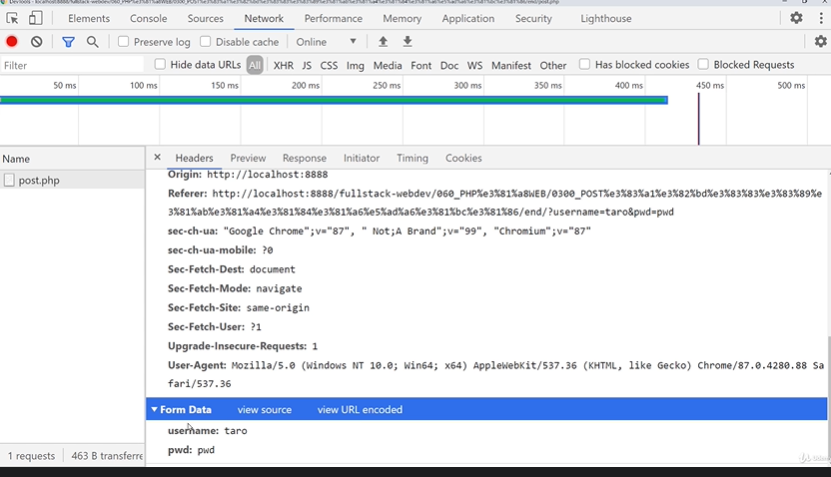Open the Sources panel
The image size is (831, 477).
(205, 19)
